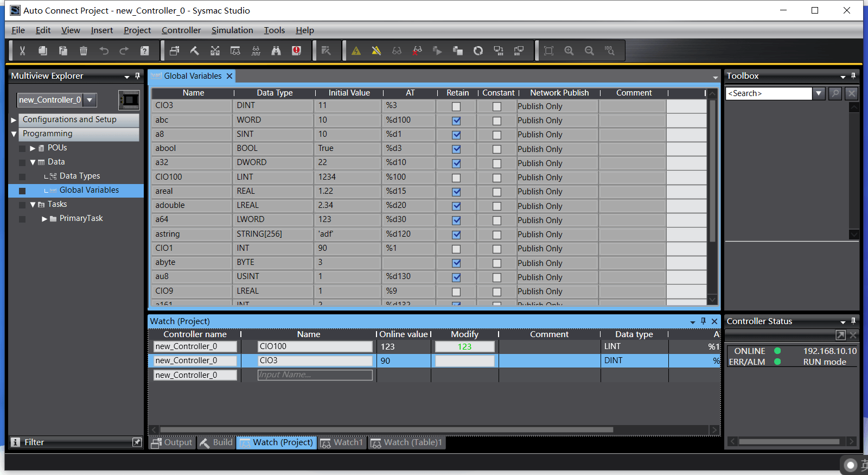Click the Toolbox search input field
868x475 pixels.
point(769,93)
